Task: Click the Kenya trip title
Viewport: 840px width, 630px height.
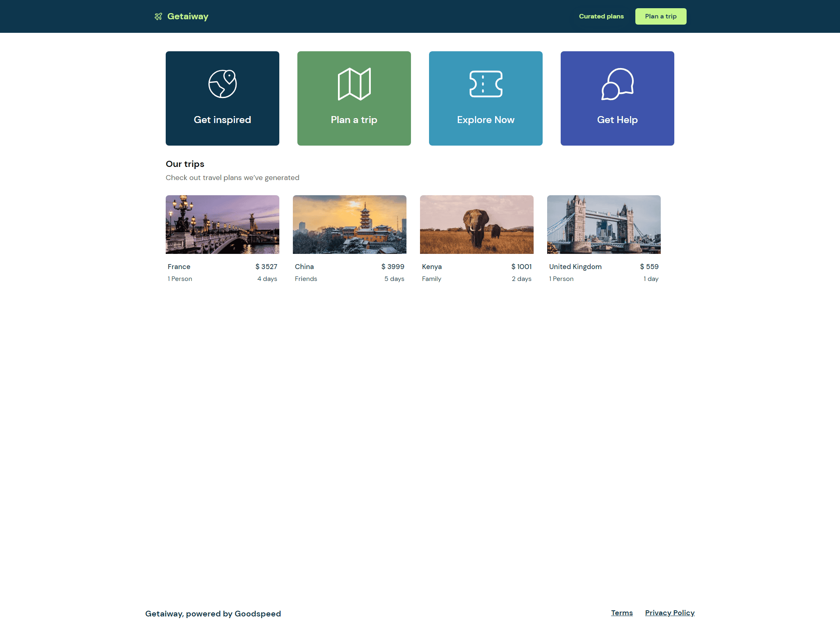Action: (x=432, y=267)
